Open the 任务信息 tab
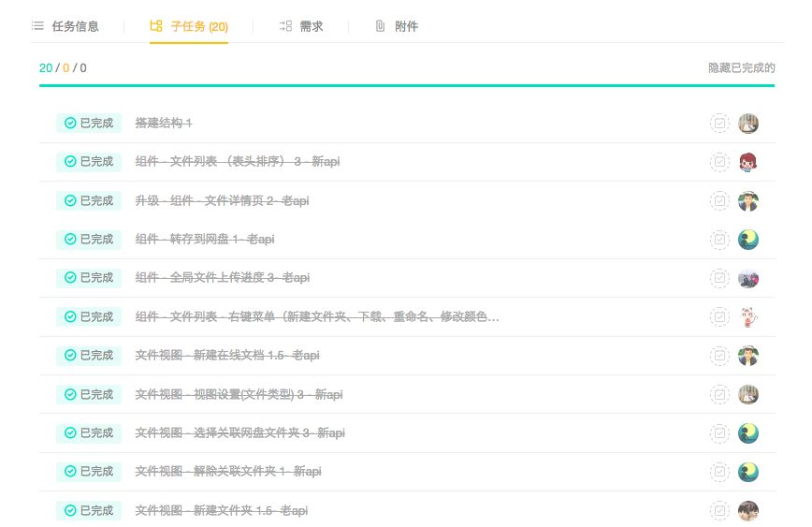This screenshot has width=812, height=527. click(65, 26)
